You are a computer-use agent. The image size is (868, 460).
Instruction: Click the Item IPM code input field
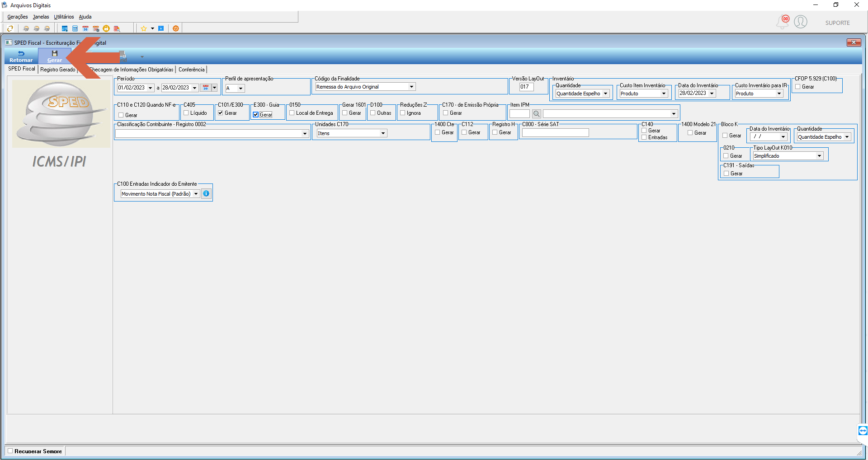coord(519,114)
